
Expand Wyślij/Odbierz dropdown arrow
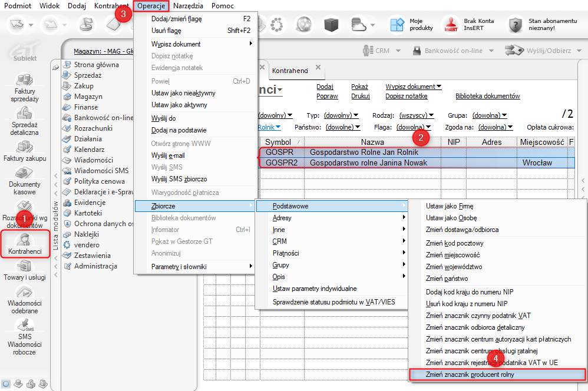[x=579, y=51]
